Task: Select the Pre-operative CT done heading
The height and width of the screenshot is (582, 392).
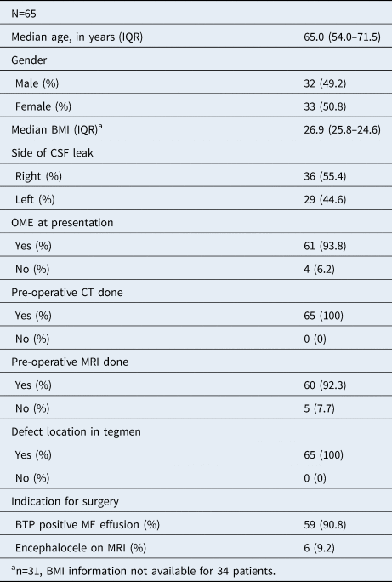Action: coord(67,293)
